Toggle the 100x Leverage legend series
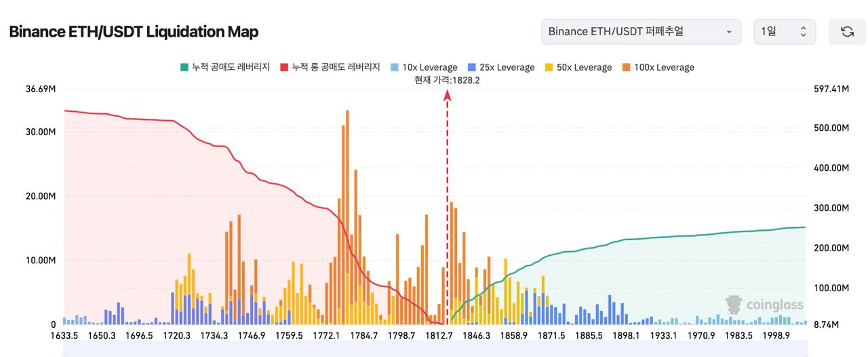This screenshot has height=357, width=868. tap(658, 67)
